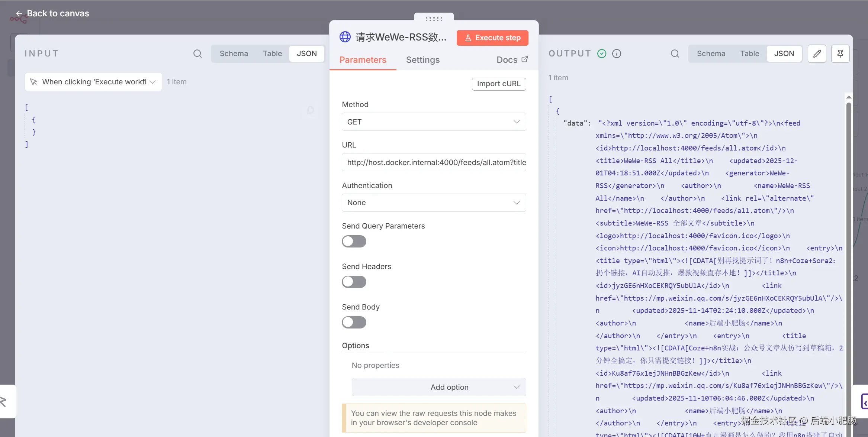This screenshot has width=868, height=437.
Task: Click the output info circle icon
Action: [617, 54]
